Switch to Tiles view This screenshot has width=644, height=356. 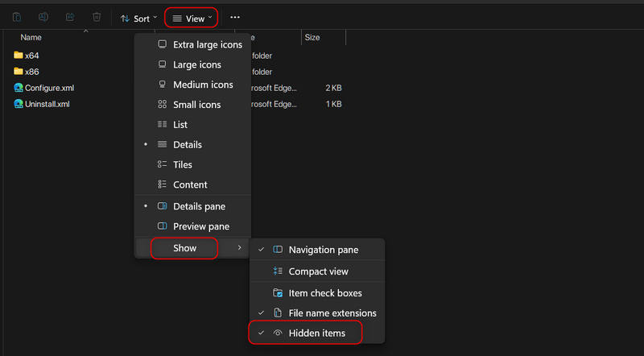tap(193, 165)
